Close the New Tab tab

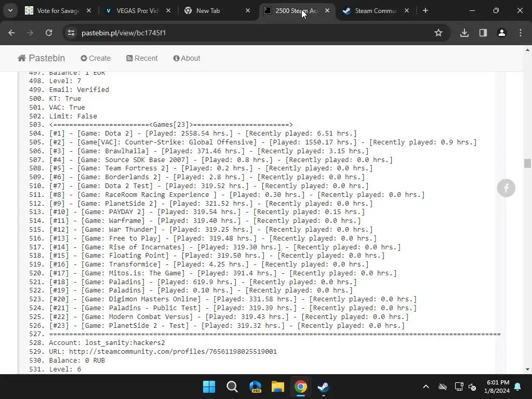tap(248, 10)
